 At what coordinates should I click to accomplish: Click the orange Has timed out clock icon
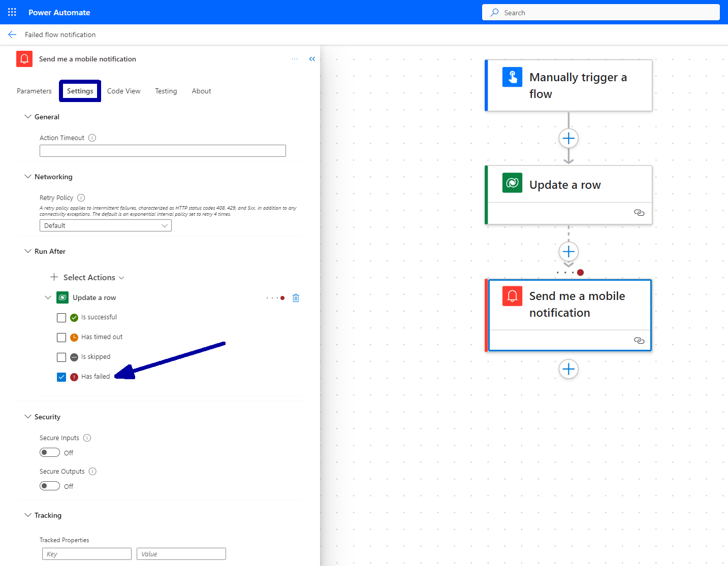pos(74,338)
